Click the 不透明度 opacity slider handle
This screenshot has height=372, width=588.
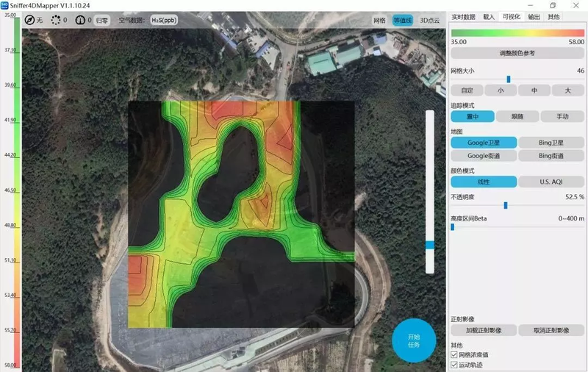(x=506, y=205)
